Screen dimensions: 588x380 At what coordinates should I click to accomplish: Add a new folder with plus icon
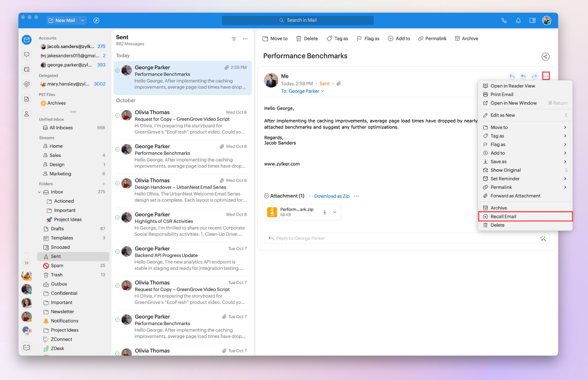click(x=104, y=184)
